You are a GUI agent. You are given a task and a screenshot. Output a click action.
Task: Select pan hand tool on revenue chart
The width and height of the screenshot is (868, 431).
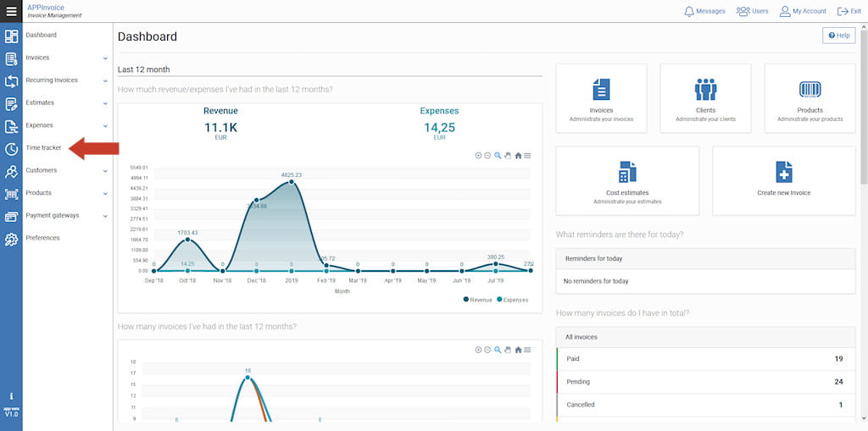point(507,156)
